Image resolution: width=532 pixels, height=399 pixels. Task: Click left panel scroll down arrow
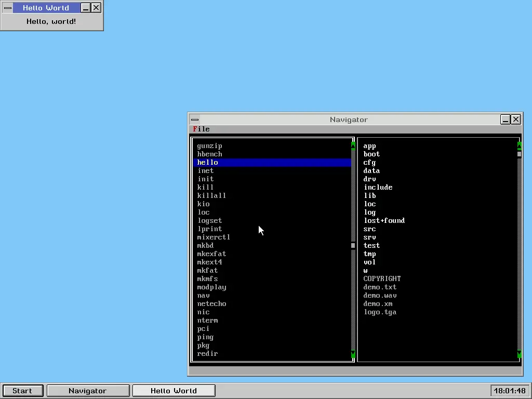(353, 354)
